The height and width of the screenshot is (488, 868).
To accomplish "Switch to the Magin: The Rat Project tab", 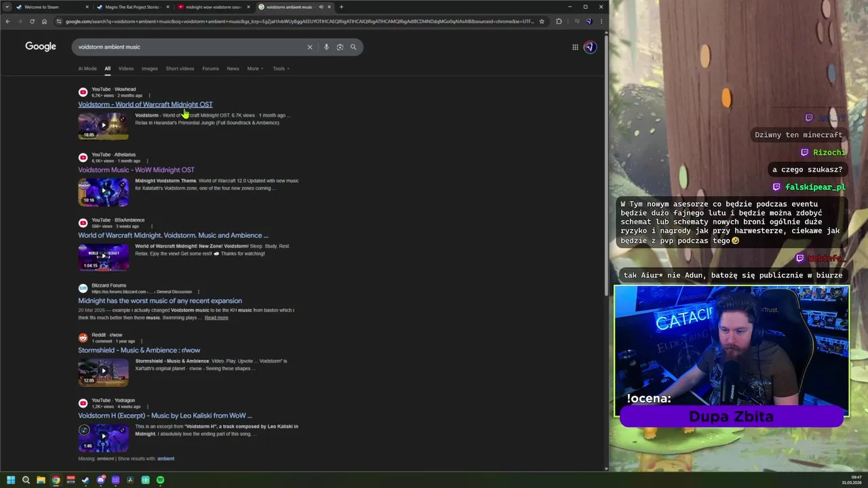I will coord(132,7).
